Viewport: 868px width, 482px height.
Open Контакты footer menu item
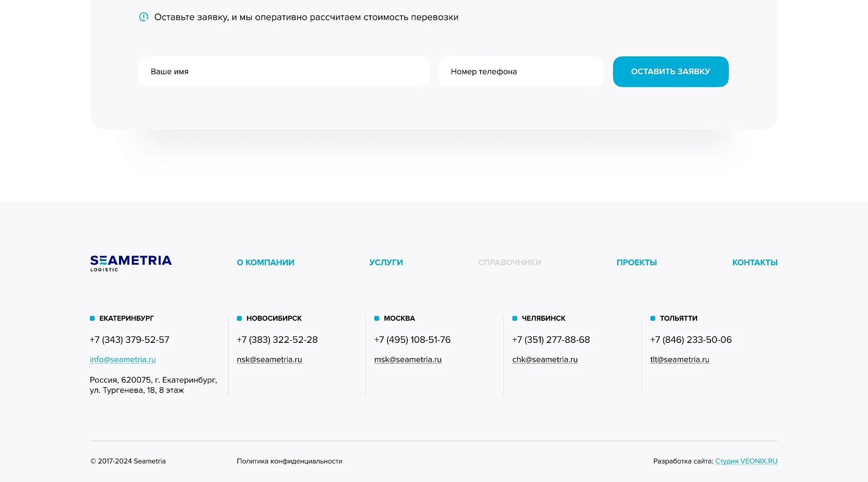pos(755,262)
